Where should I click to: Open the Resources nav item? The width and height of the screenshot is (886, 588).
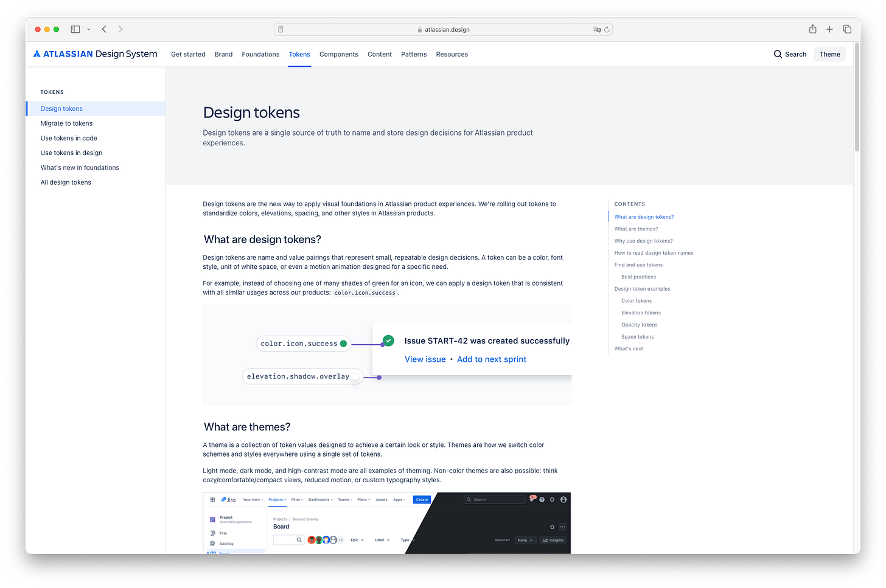(452, 54)
